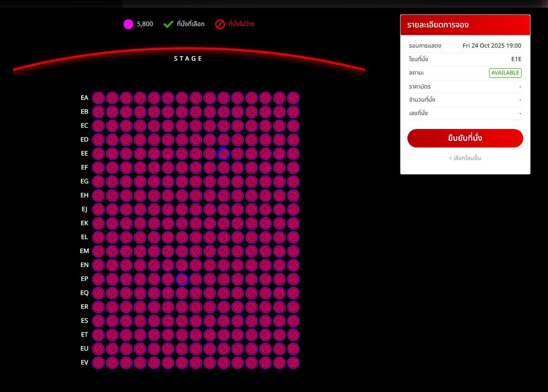Image resolution: width=548 pixels, height=392 pixels.
Task: Click the โซนที่นั่ง label
Action: tap(418, 59)
